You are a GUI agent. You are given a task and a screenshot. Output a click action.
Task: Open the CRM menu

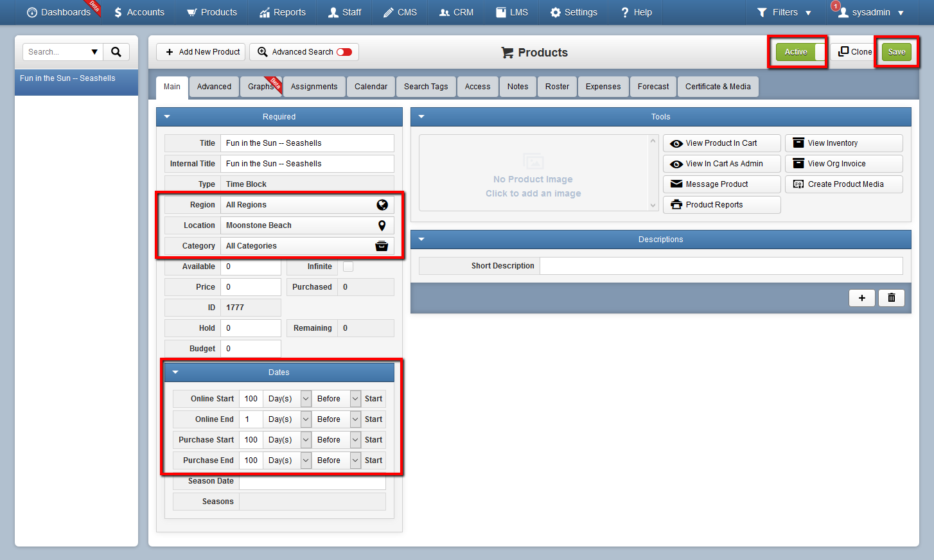[457, 12]
